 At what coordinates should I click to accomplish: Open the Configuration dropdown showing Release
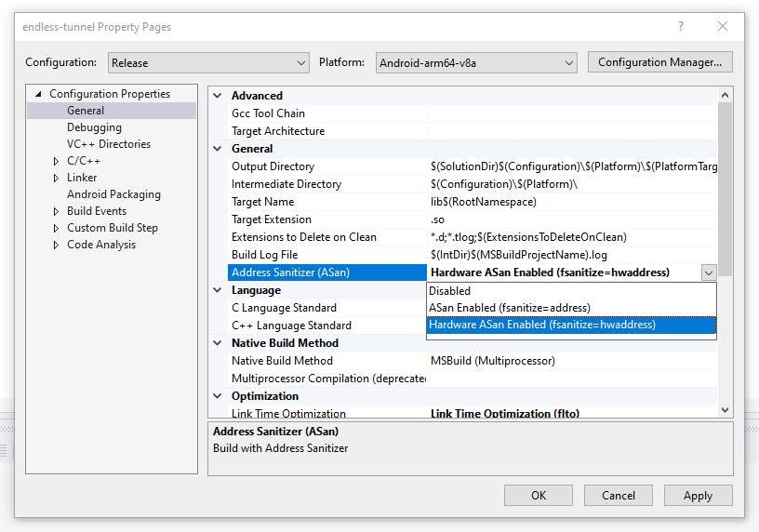(x=207, y=62)
